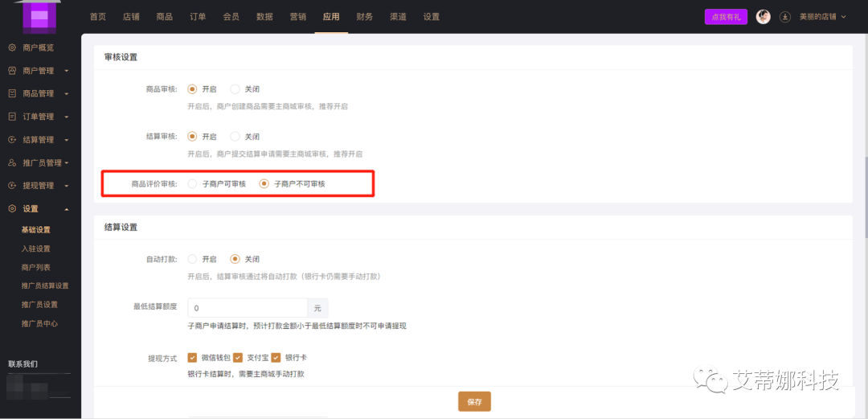Expand the 订单管理 menu arrow
The width and height of the screenshot is (868, 419).
pos(67,117)
